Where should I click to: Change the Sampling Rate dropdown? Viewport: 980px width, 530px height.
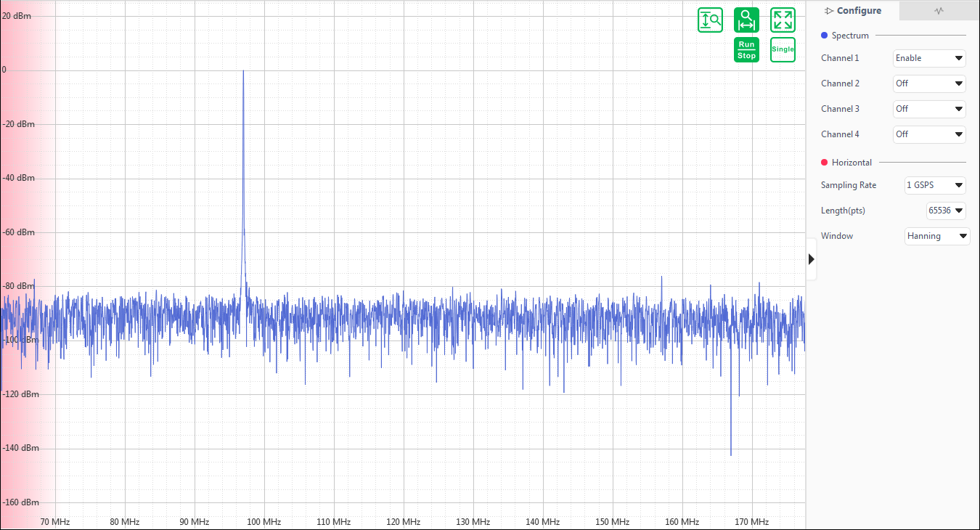[934, 185]
